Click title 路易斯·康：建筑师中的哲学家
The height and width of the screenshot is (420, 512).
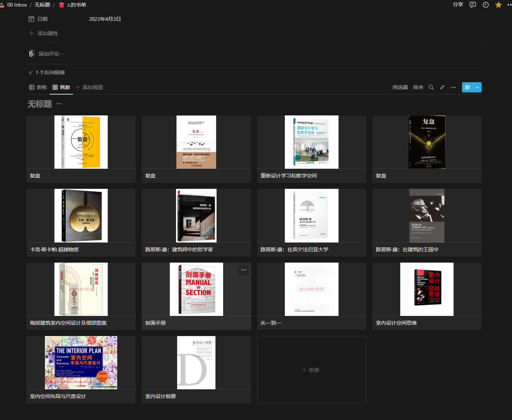[x=179, y=249]
